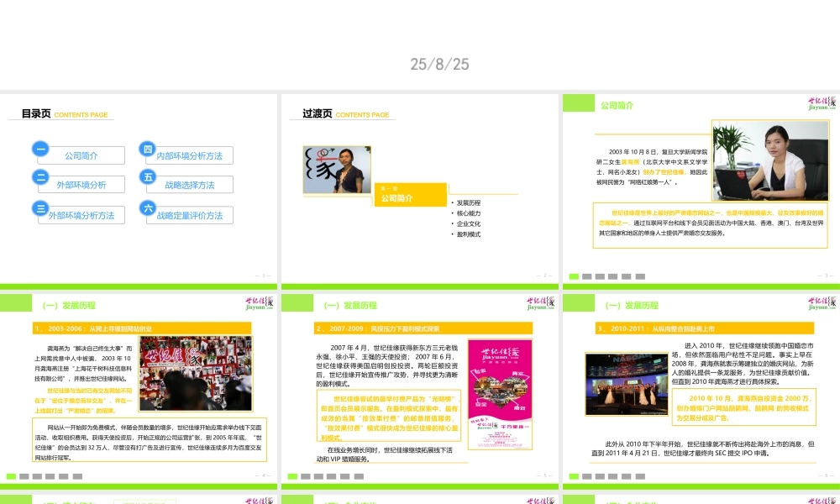
Task: Click the yellow heading '1、2003-2006'
Action: pos(142,328)
